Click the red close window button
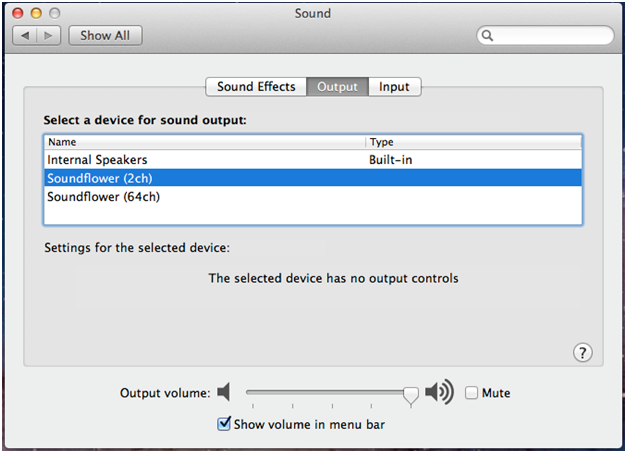627x453 pixels. click(x=18, y=13)
